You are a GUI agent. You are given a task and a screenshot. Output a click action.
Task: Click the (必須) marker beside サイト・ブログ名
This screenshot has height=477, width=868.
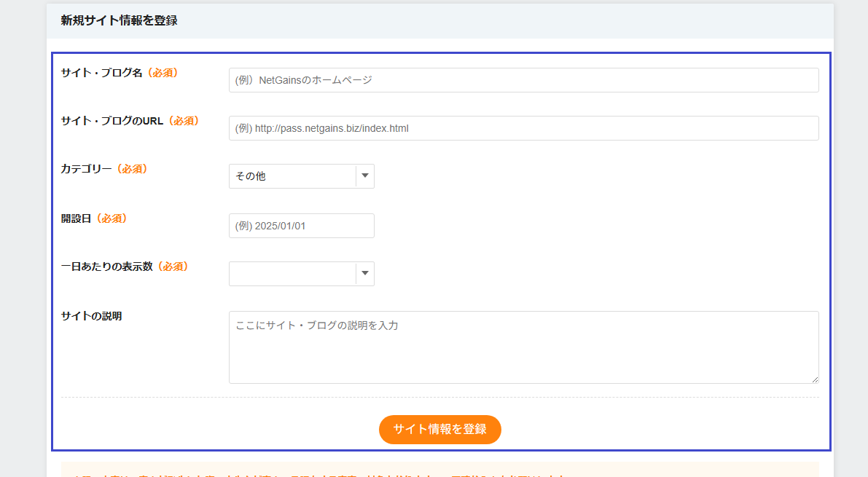tap(163, 73)
